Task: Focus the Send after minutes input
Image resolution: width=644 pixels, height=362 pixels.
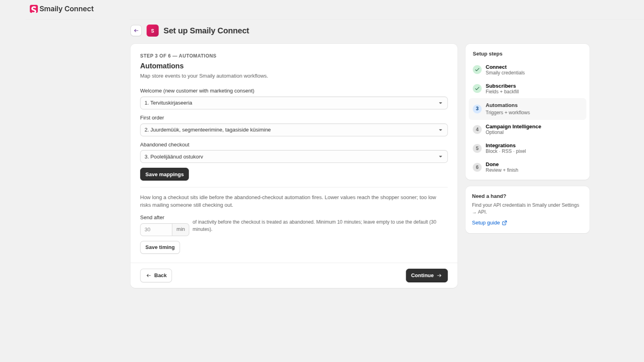Action: [156, 230]
